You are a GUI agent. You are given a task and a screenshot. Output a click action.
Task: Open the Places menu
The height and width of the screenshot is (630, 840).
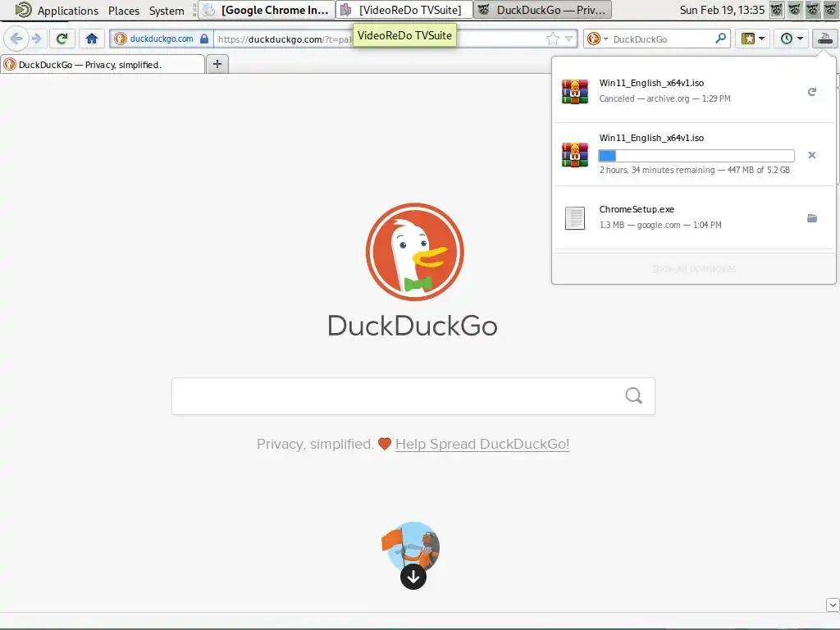pos(124,10)
